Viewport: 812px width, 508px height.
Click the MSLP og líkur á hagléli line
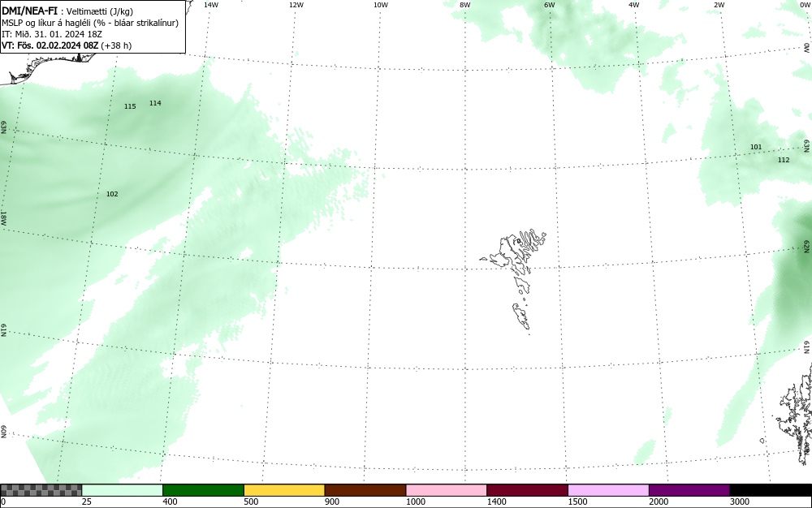[x=90, y=23]
